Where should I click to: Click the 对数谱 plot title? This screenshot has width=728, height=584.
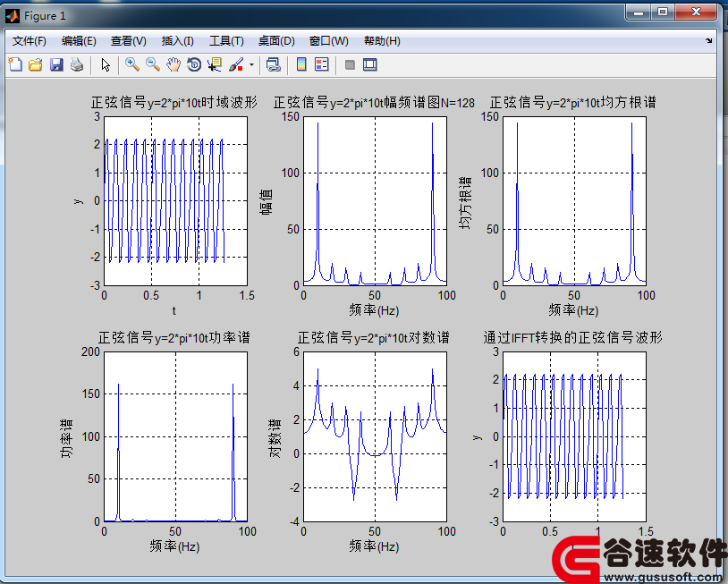click(x=374, y=337)
